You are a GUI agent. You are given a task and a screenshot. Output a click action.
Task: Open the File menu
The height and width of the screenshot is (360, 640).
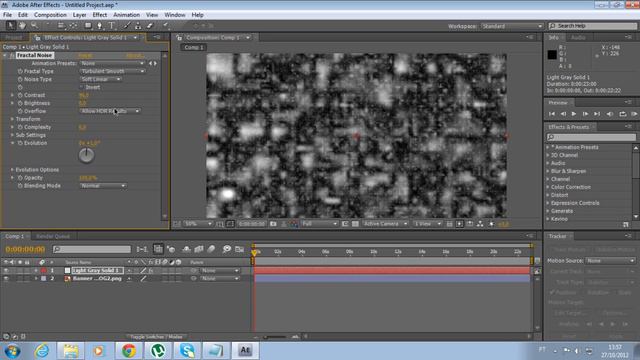click(x=7, y=15)
